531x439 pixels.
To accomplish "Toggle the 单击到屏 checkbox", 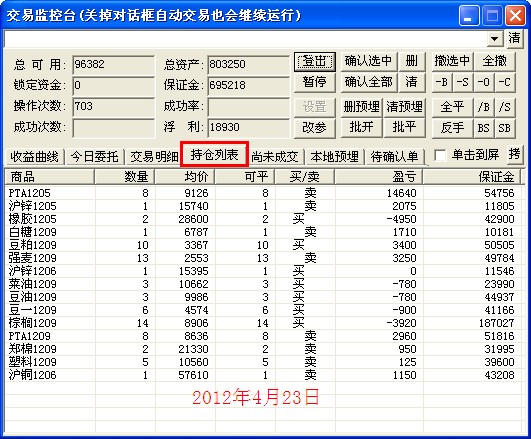I will coord(440,155).
